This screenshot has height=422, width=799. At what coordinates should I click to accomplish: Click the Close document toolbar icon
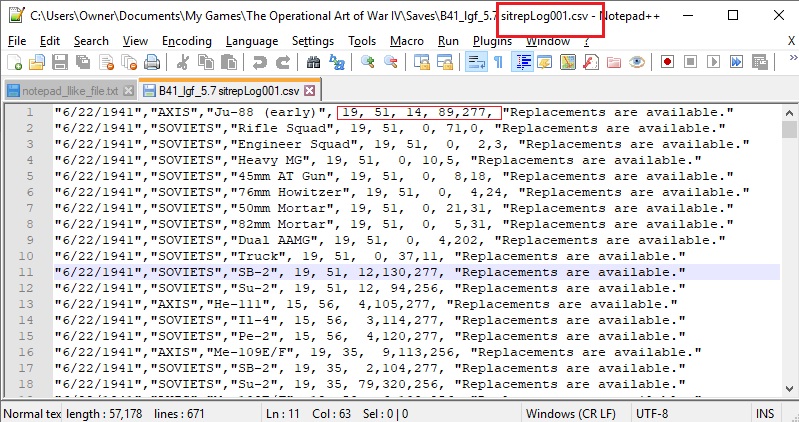[106, 62]
